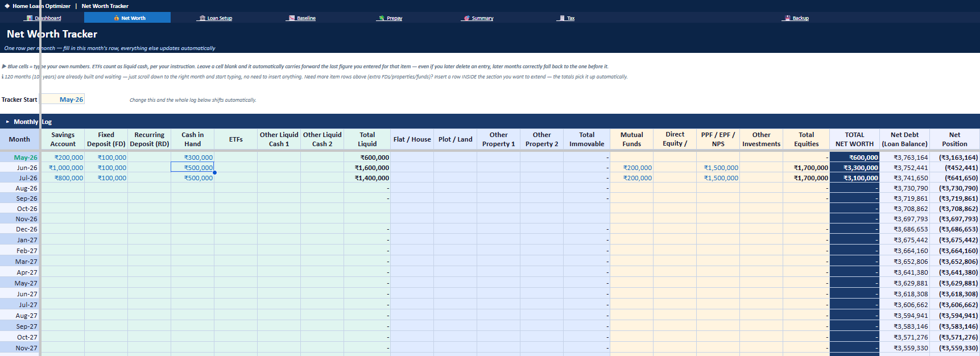Select the Other Property 2 header
980x356 pixels.
coord(541,139)
